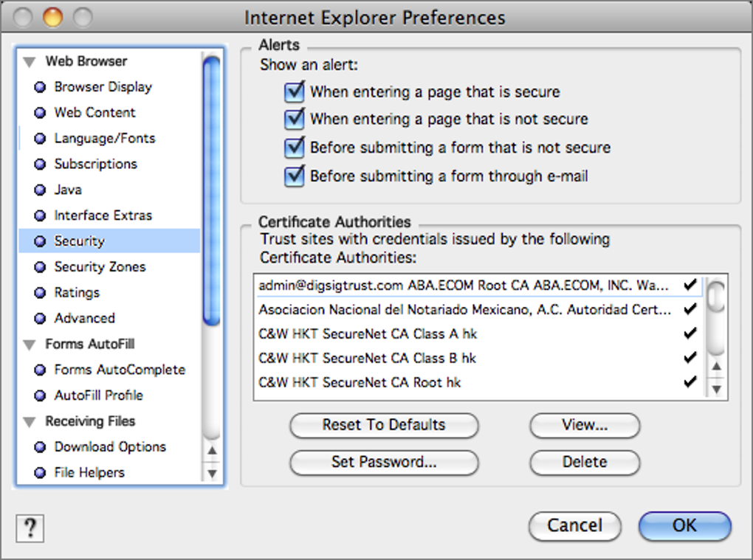The width and height of the screenshot is (753, 560).
Task: Open Forms AutoComplete settings
Action: [x=120, y=370]
